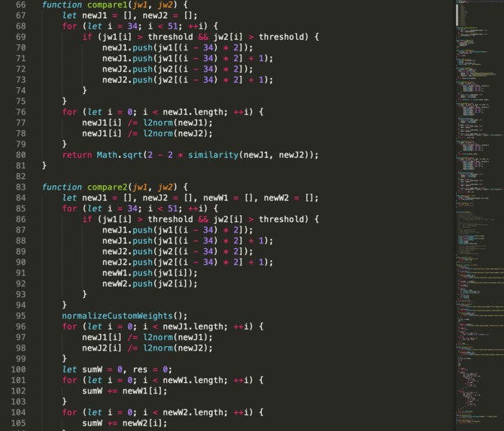Viewport: 504px width, 431px height.
Task: Click 'sumW += newW1[i]' on line 102
Action: point(123,391)
